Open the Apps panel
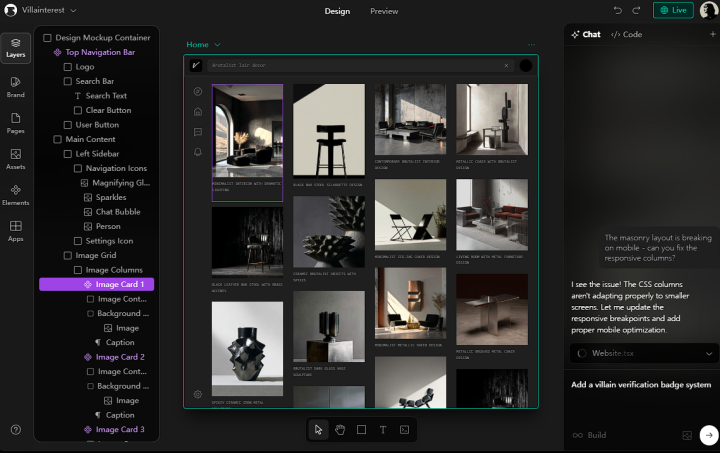 [15, 230]
